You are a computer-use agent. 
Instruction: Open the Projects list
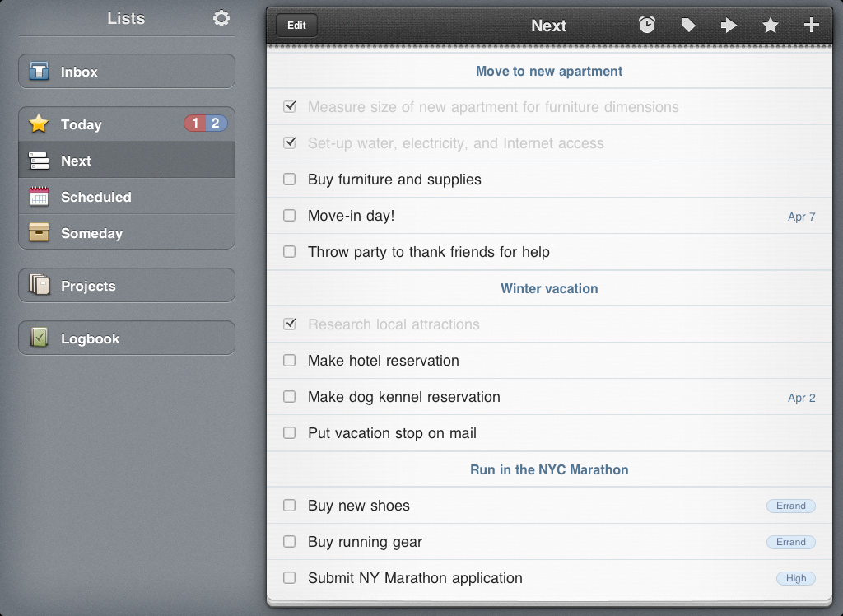(126, 285)
